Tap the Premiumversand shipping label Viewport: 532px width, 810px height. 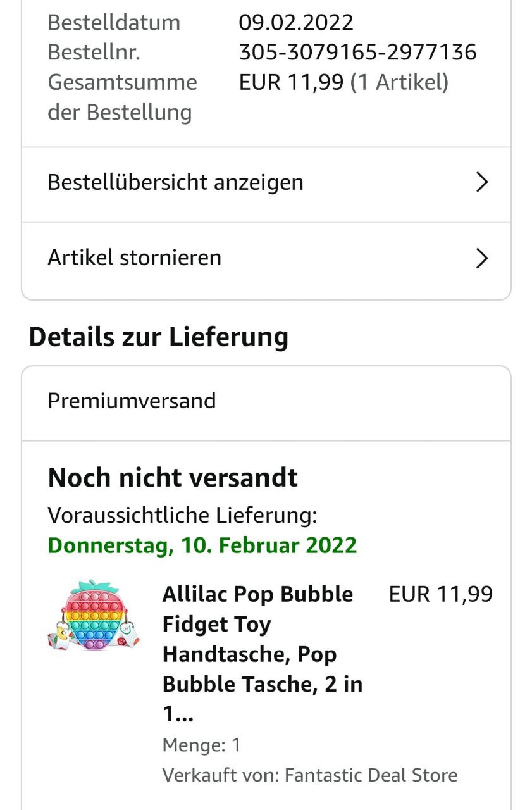132,401
